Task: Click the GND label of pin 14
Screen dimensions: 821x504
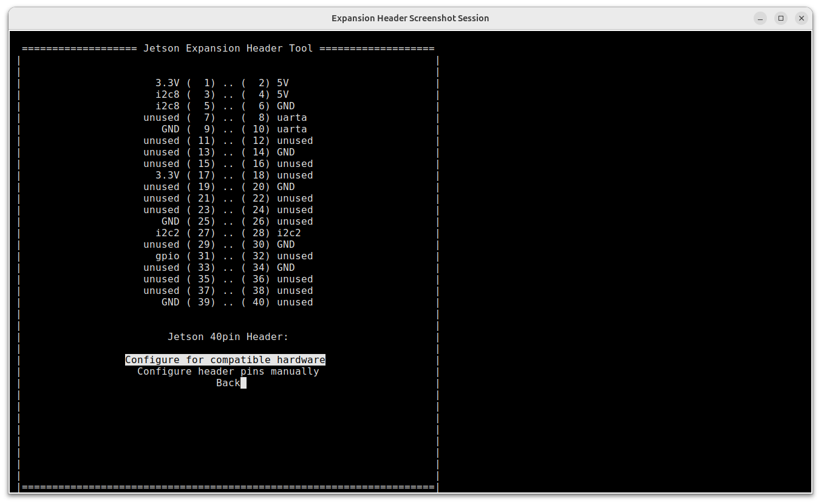Action: [x=286, y=152]
